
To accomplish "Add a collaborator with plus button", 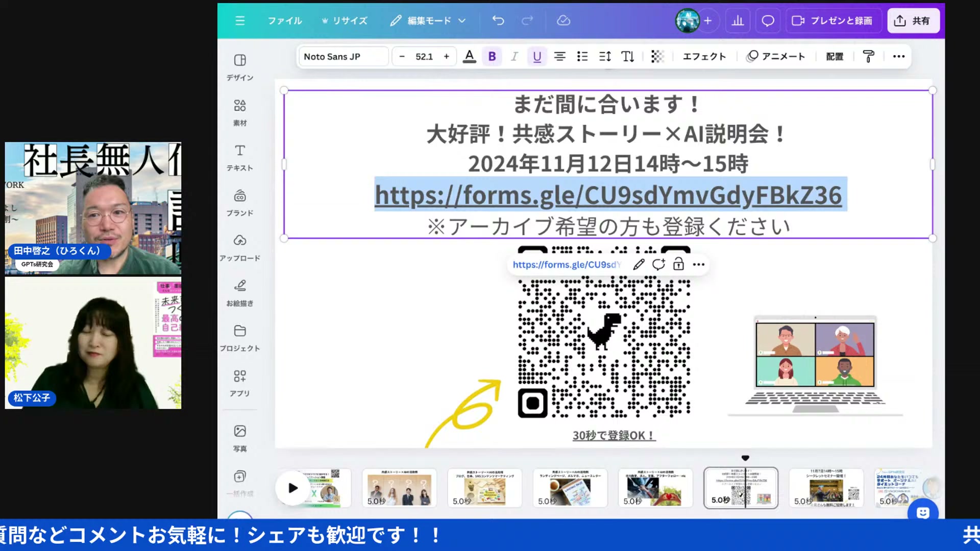I will pyautogui.click(x=707, y=20).
